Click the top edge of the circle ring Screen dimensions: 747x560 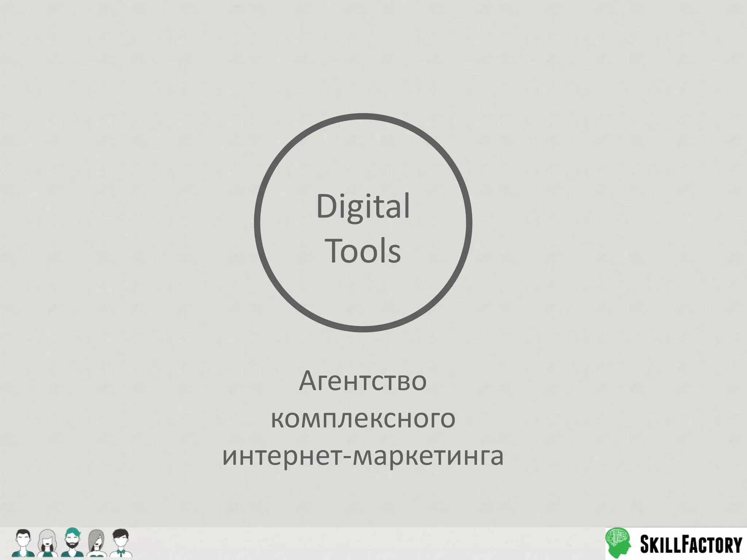coord(363,116)
